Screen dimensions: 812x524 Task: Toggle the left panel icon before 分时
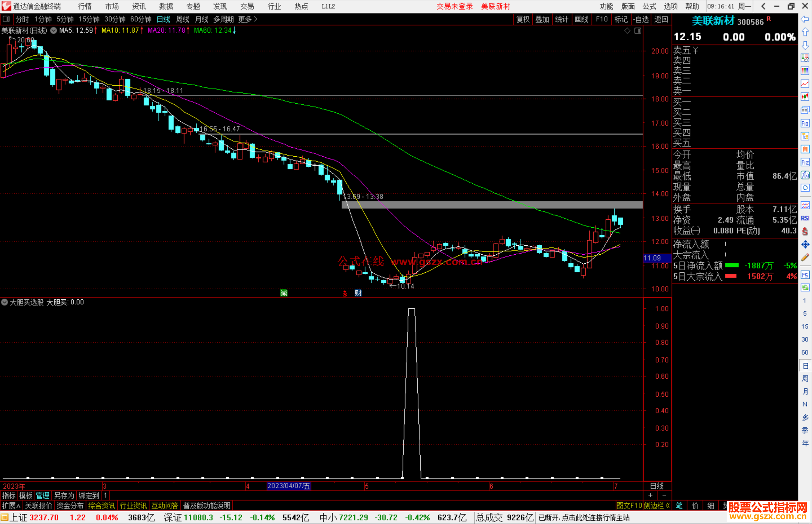[6, 19]
